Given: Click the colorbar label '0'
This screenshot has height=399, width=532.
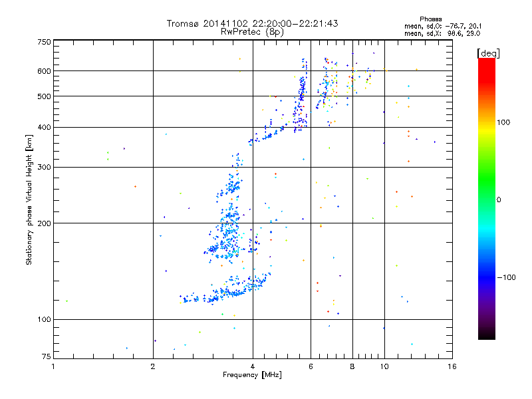Looking at the screenshot, I should point(499,199).
